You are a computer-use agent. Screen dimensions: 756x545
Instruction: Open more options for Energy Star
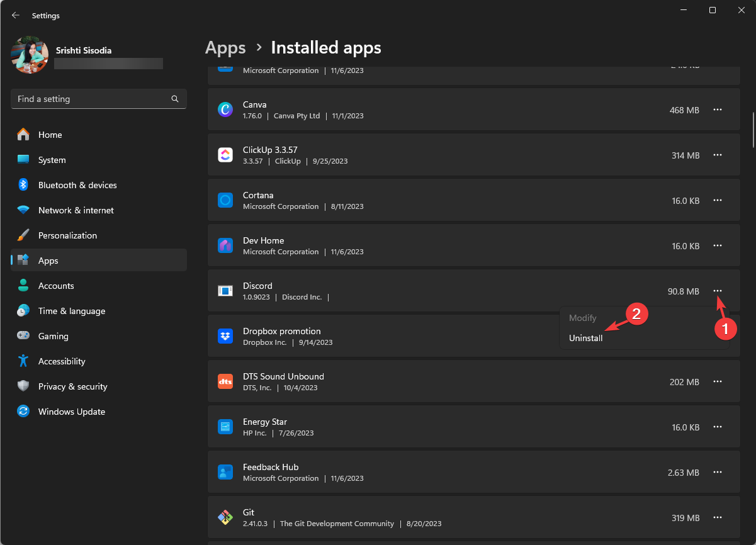(718, 427)
